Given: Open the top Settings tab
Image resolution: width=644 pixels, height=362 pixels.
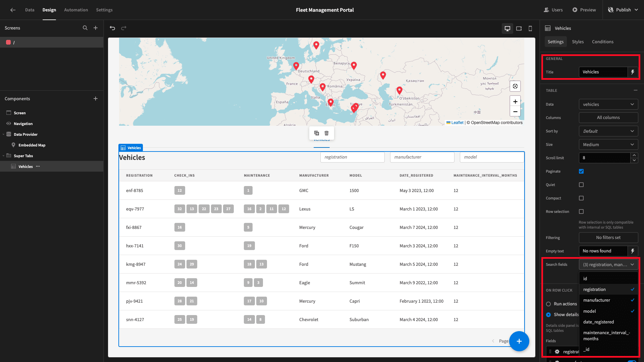Looking at the screenshot, I should [104, 10].
